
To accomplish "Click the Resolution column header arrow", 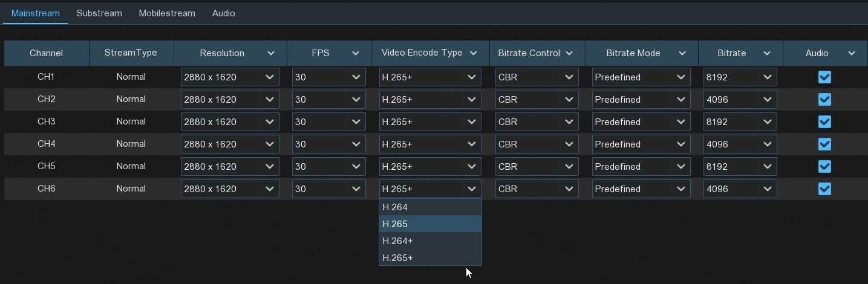I will click(x=271, y=53).
